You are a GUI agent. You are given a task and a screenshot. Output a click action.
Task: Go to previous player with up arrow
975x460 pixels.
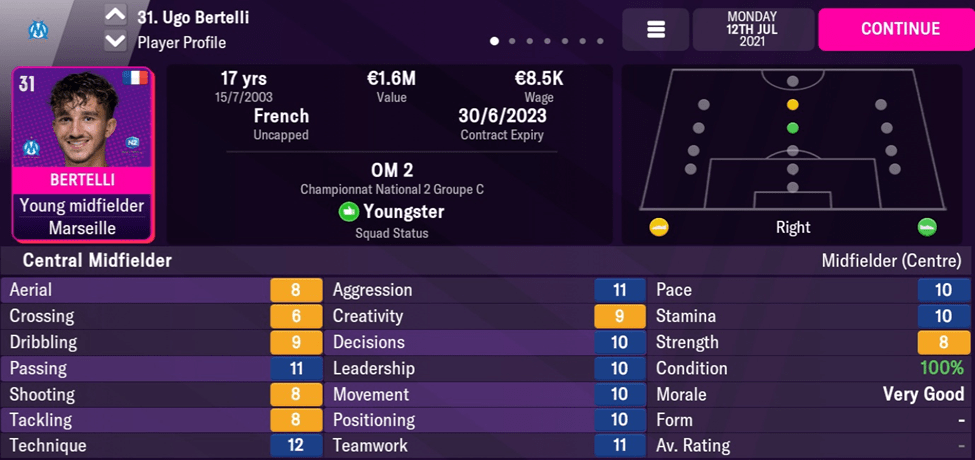pos(115,16)
